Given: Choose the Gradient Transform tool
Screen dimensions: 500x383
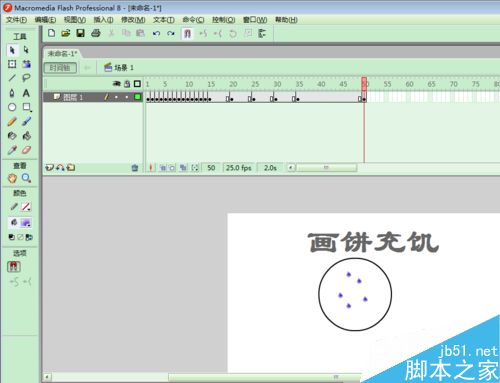Looking at the screenshot, I should 26,64.
